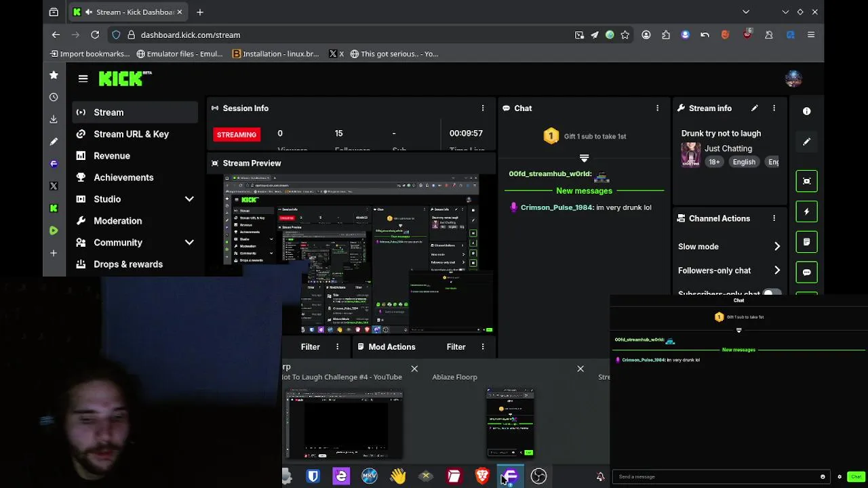Reload the dashboard page
The width and height of the screenshot is (868, 488).
(x=95, y=35)
